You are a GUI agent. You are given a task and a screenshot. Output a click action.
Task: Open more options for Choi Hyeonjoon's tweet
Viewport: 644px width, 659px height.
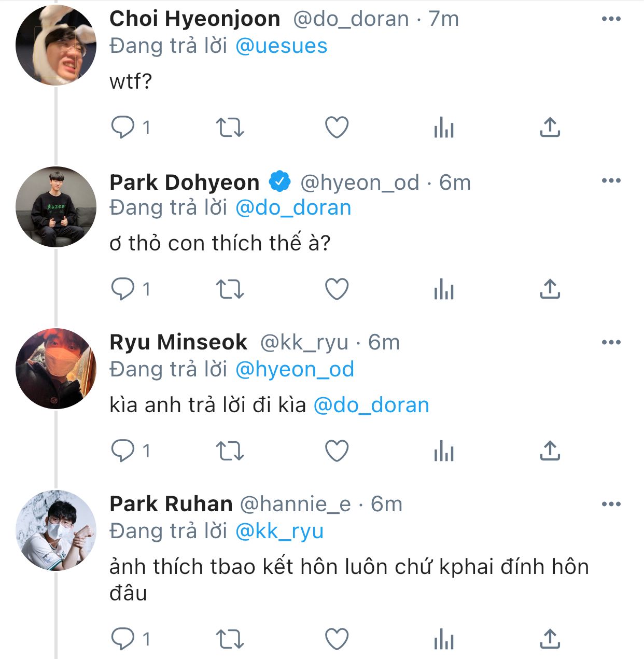(x=611, y=19)
